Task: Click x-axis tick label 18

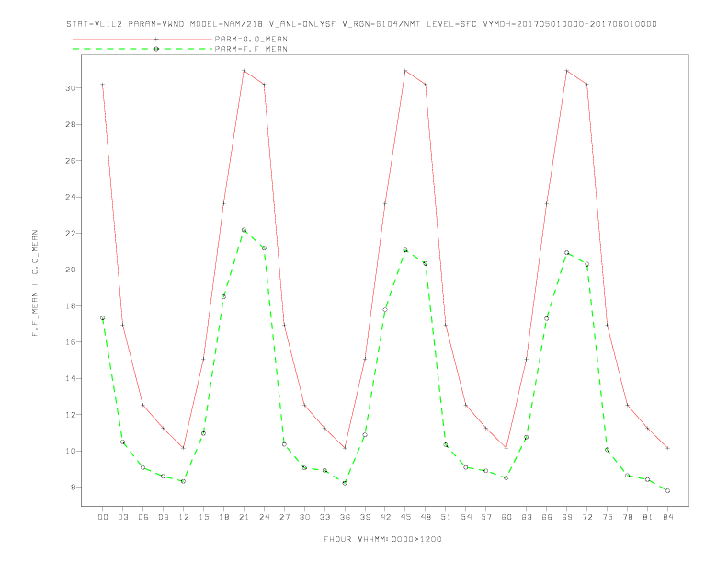Action: (x=223, y=517)
